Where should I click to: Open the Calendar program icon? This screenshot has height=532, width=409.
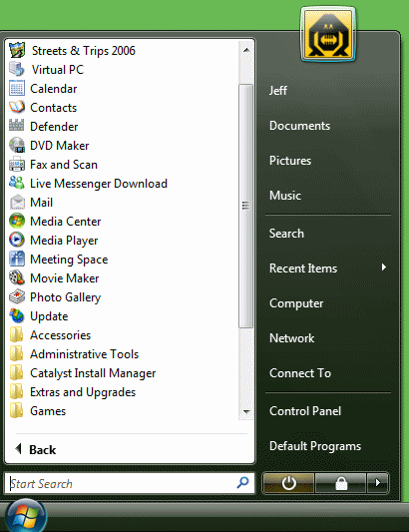tap(17, 88)
